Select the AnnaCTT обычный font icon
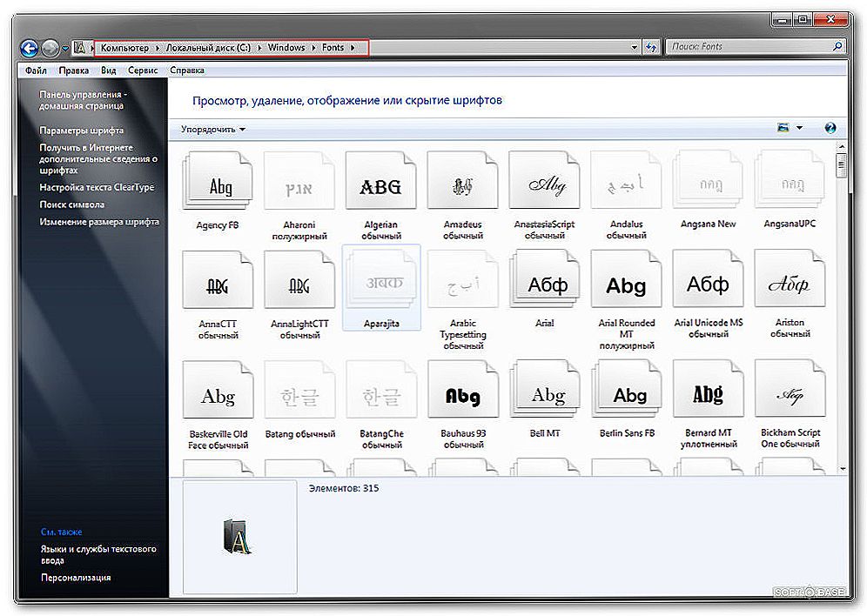This screenshot has height=616, width=867. tap(218, 281)
